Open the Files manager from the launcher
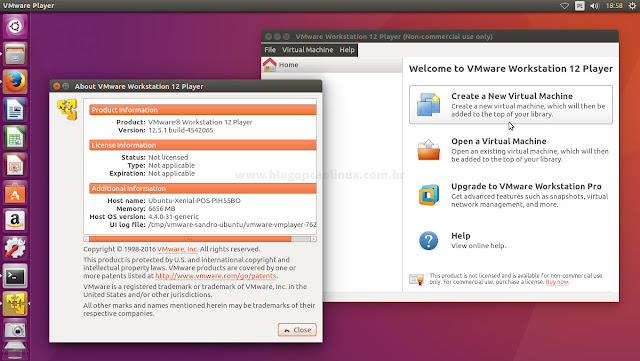Viewport: 640px width, 361px height. point(15,54)
